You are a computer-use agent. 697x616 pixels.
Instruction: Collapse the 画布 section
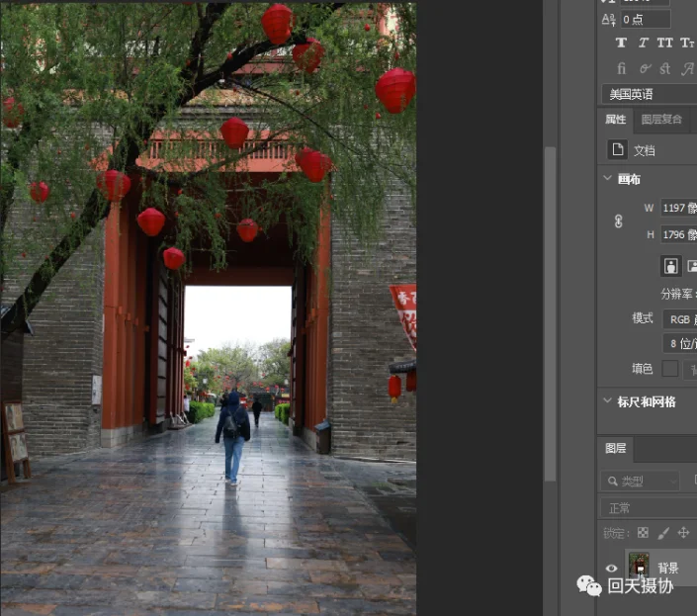607,178
